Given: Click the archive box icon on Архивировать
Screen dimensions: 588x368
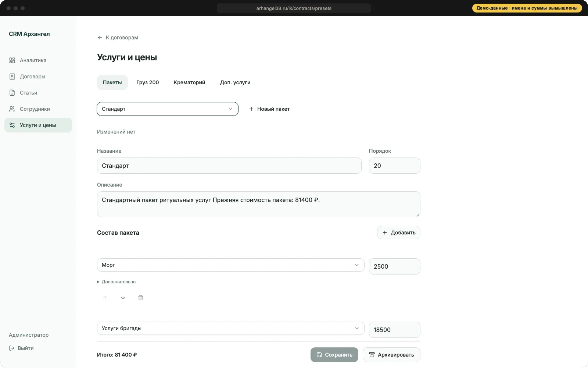Looking at the screenshot, I should click(x=372, y=355).
